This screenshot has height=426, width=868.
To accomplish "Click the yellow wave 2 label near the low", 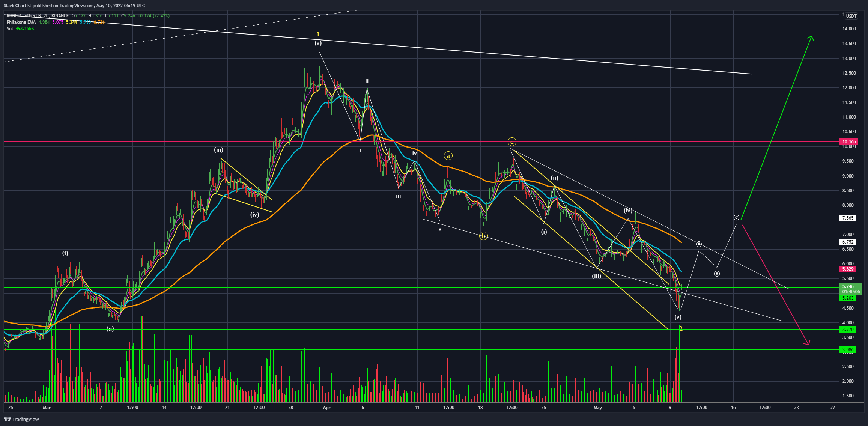I will coord(681,329).
